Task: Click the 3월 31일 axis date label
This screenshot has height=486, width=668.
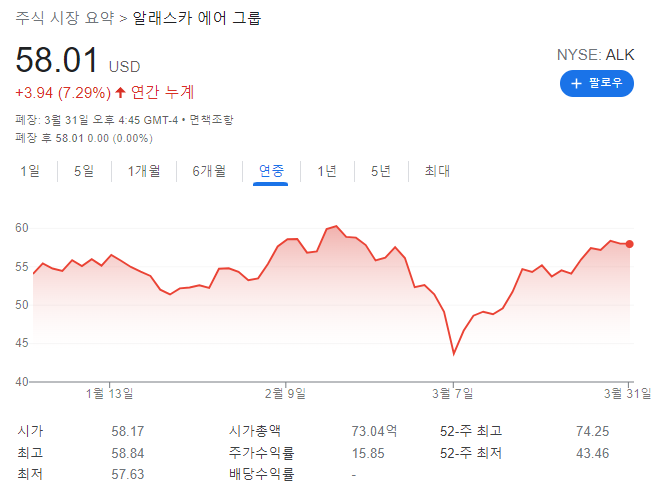Action: [x=628, y=393]
